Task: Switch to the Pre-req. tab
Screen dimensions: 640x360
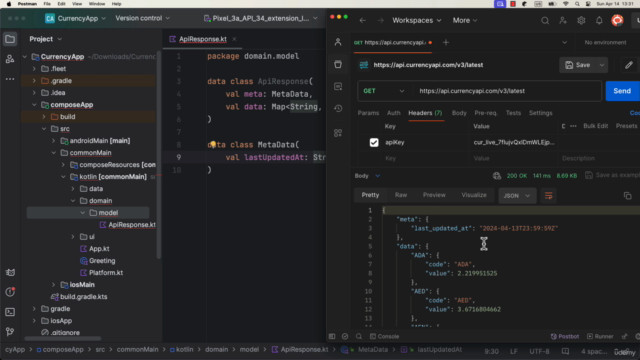Action: 486,113
